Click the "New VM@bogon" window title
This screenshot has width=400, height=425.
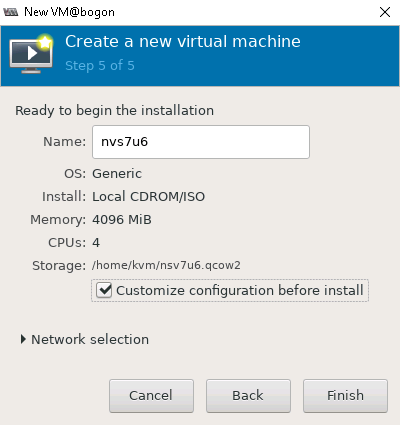[x=69, y=12]
